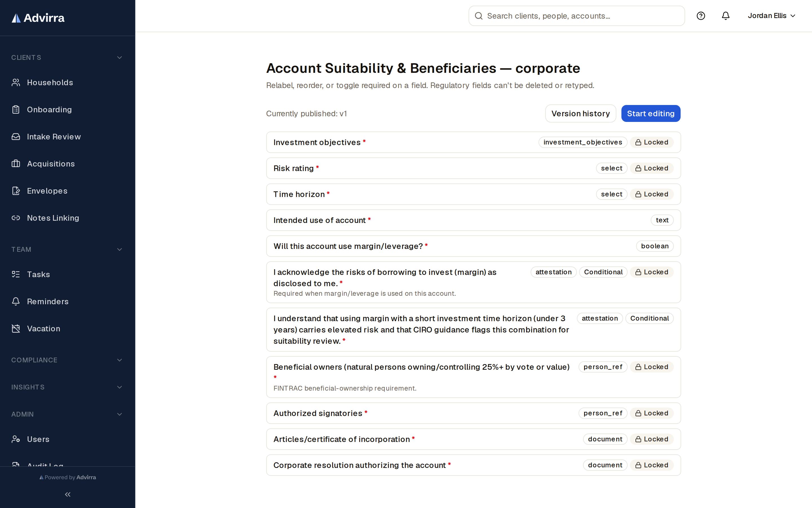Click the Users gear-person icon
Image resolution: width=812 pixels, height=508 pixels.
16,439
